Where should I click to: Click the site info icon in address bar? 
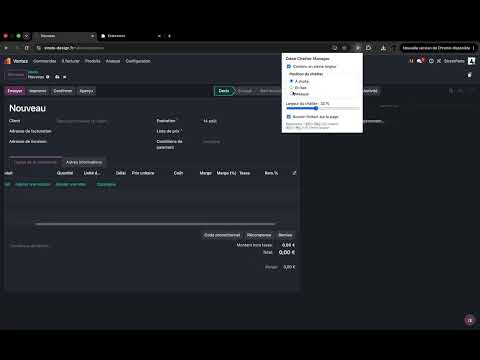click(39, 48)
